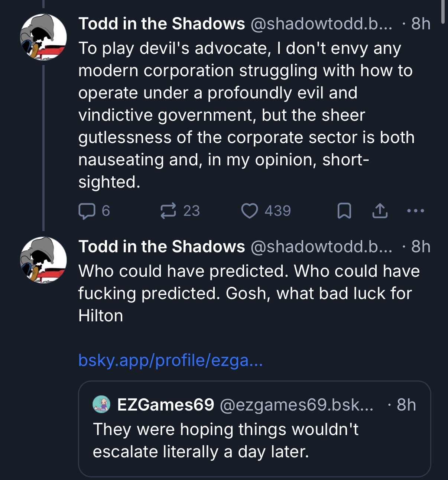448x480 pixels.
Task: Open the three-dot more options menu
Action: tap(415, 211)
